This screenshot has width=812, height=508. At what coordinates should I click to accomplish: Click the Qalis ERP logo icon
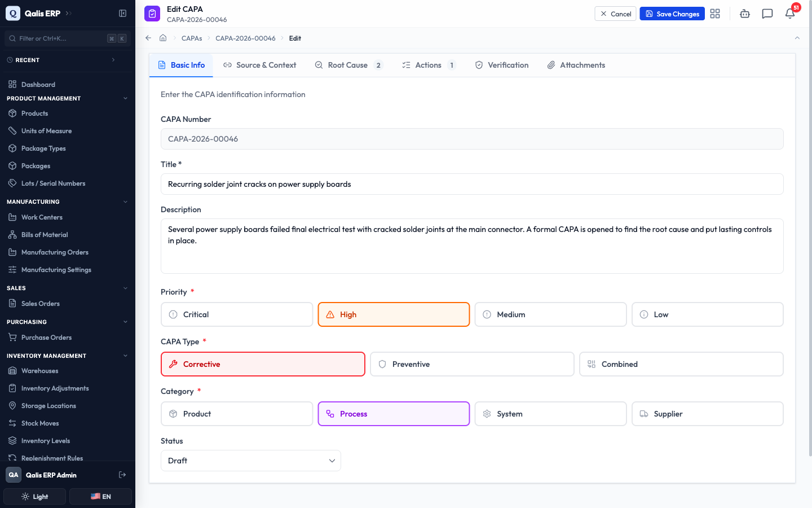[x=12, y=13]
